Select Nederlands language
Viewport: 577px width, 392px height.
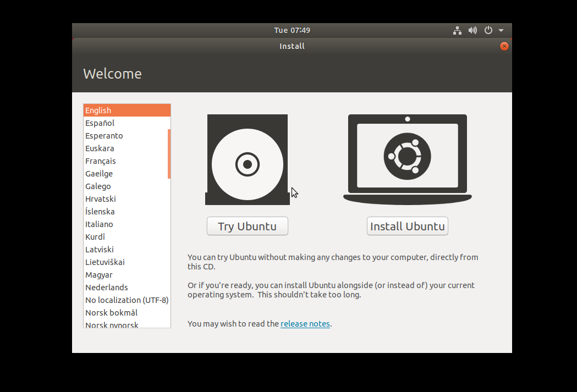click(126, 288)
